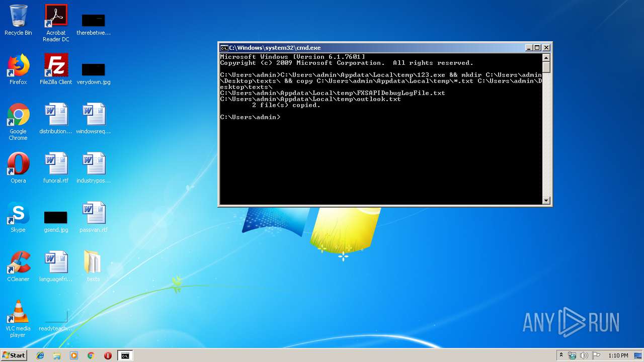
Task: Click the cmd.exe window title bar
Action: (372, 48)
